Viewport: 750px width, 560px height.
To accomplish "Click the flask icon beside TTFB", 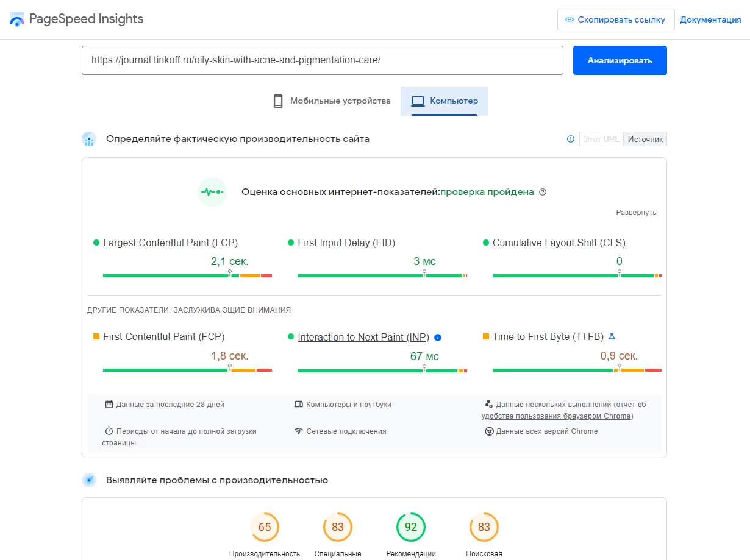I will coord(612,336).
